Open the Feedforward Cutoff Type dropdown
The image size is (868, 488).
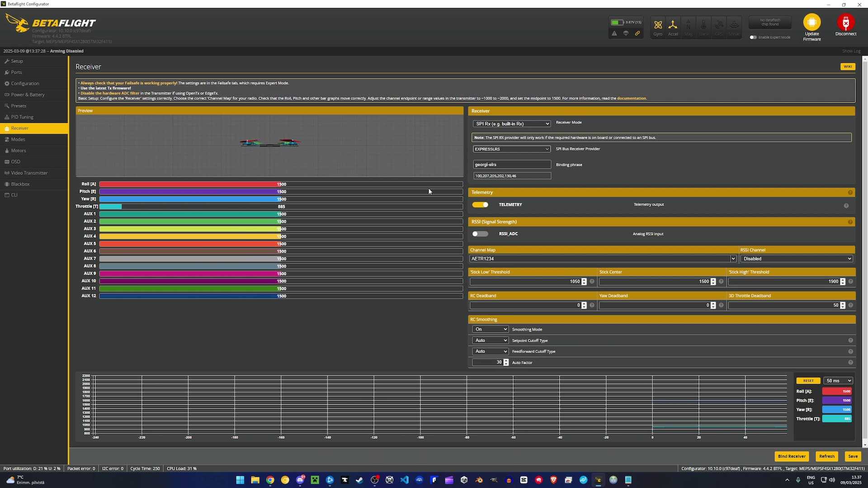click(491, 352)
